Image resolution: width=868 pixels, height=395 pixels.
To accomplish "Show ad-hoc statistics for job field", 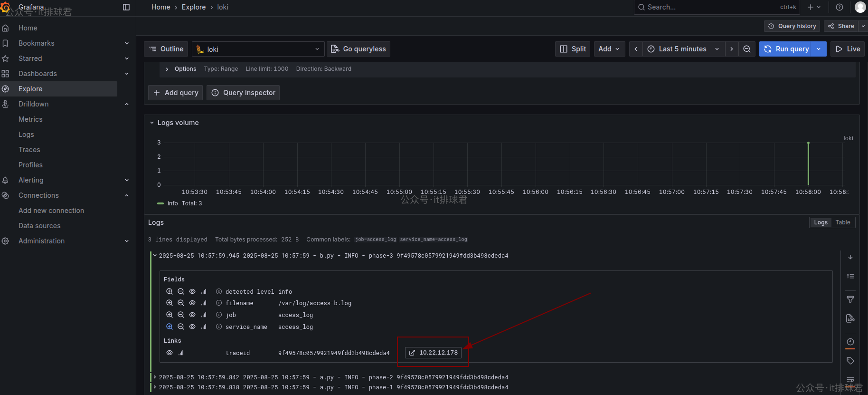I will 204,315.
